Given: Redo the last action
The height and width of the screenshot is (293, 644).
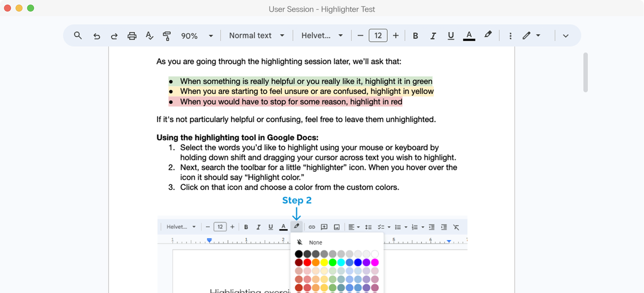Looking at the screenshot, I should (x=114, y=35).
